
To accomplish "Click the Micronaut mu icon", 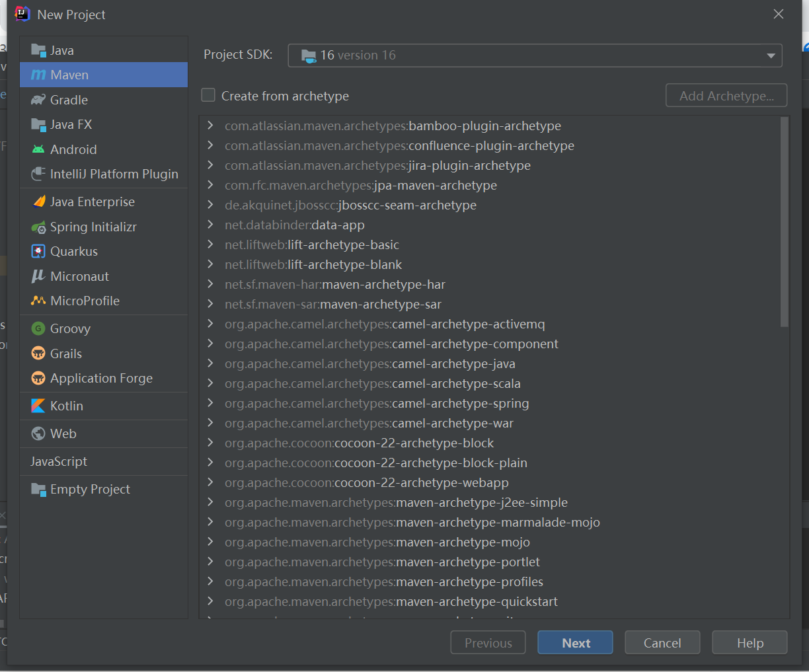I will pos(38,276).
